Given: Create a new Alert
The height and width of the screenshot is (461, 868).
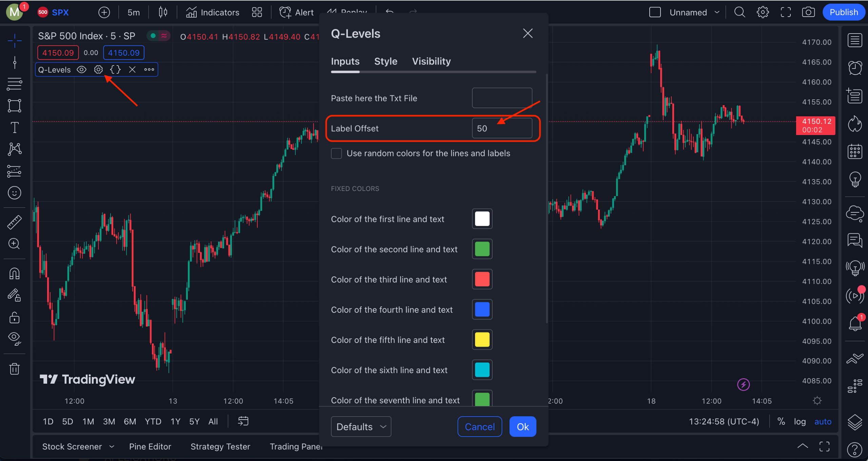Looking at the screenshot, I should (296, 12).
